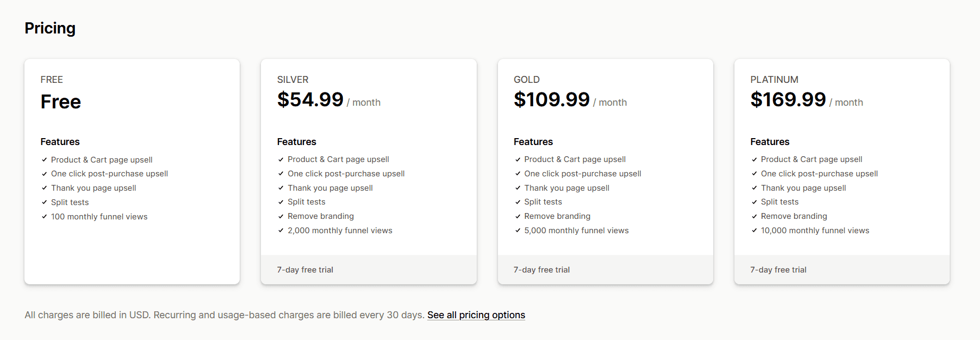Viewport: 980px width, 340px height.
Task: Click the $54.99 price on the Silver plan
Action: point(310,99)
